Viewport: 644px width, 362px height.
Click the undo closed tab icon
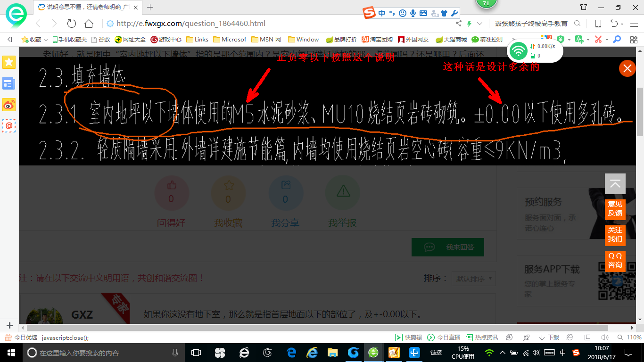(x=614, y=24)
